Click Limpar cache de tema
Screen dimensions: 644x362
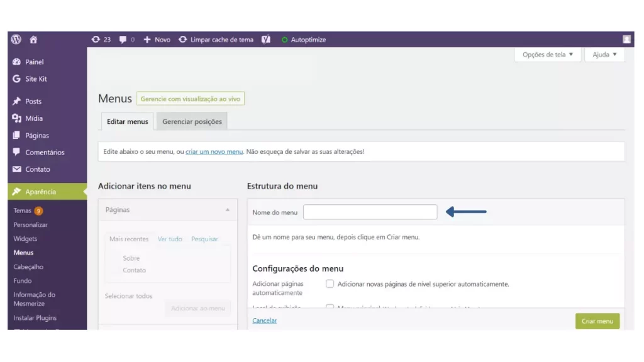pyautogui.click(x=216, y=40)
